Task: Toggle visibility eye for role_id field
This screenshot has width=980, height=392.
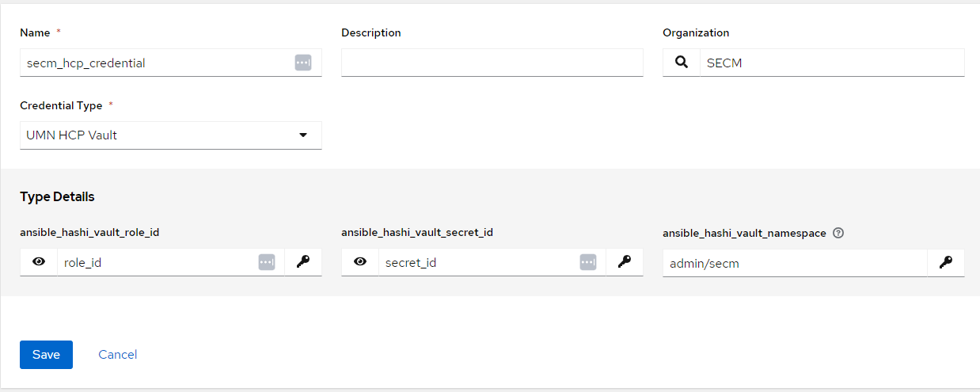Action: [39, 262]
